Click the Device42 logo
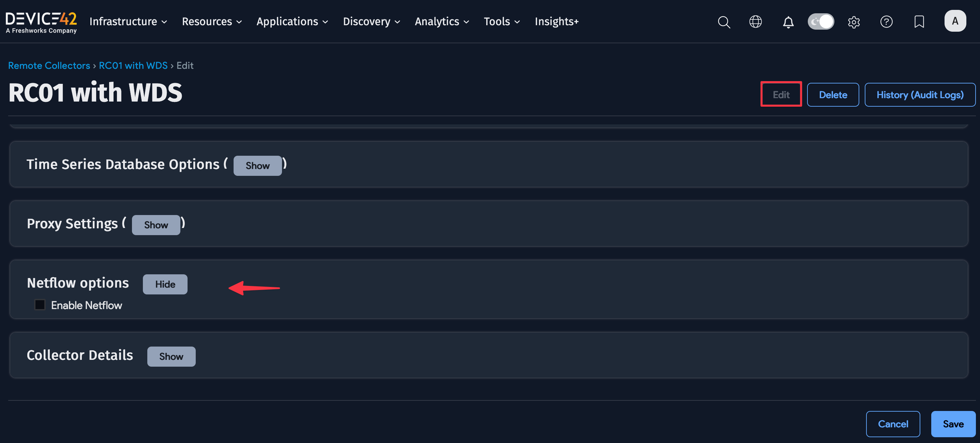The image size is (980, 443). [41, 22]
